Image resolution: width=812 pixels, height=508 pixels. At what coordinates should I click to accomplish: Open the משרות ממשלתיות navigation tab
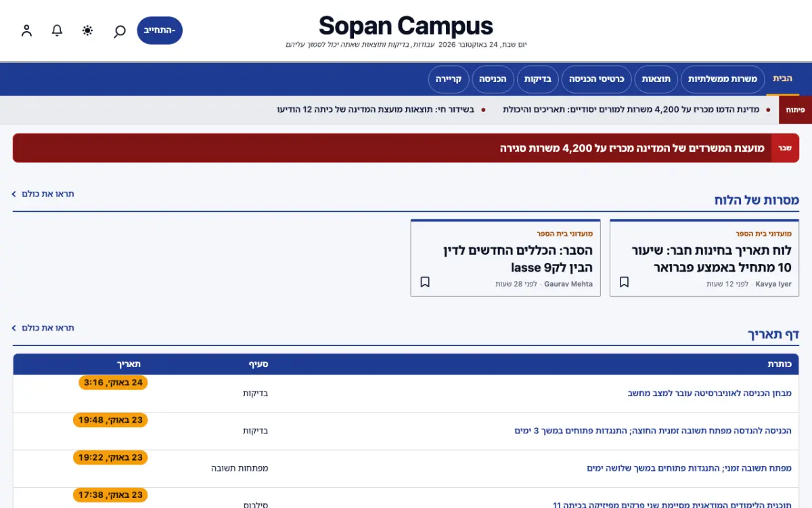coord(723,79)
